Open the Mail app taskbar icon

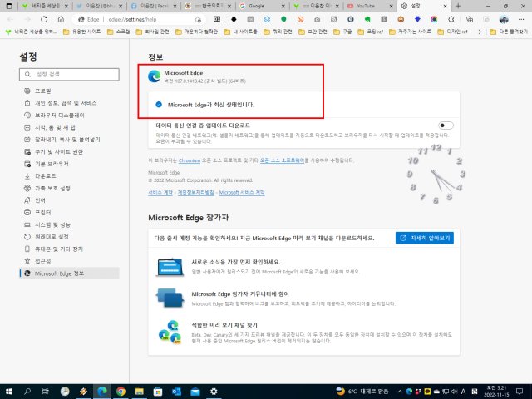click(x=195, y=392)
